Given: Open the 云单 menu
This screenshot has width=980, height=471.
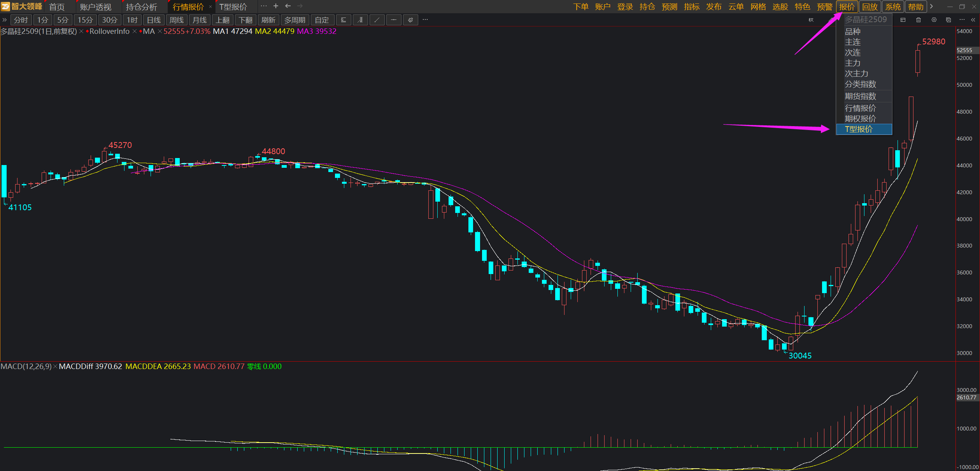Looking at the screenshot, I should [x=736, y=7].
